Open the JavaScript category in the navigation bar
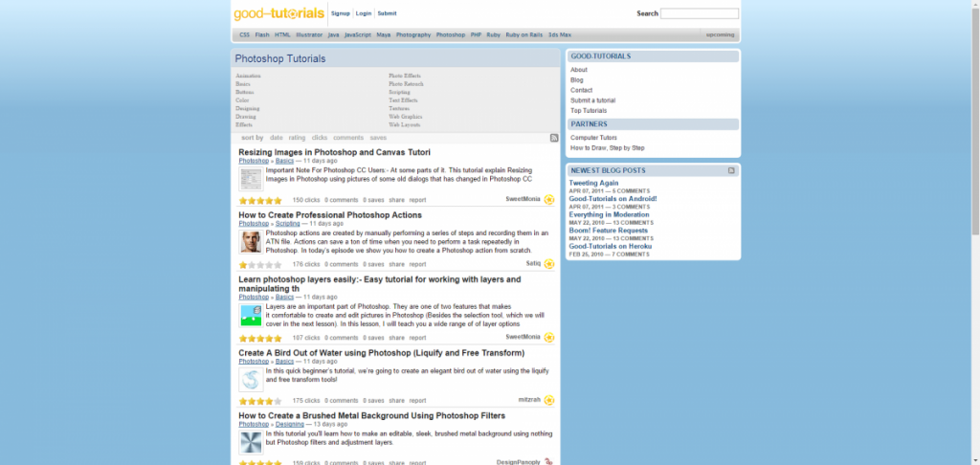Image resolution: width=980 pixels, height=465 pixels. pos(358,34)
